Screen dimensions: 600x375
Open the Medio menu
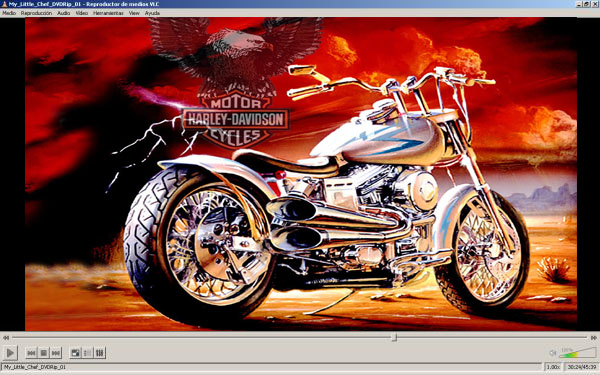point(9,13)
